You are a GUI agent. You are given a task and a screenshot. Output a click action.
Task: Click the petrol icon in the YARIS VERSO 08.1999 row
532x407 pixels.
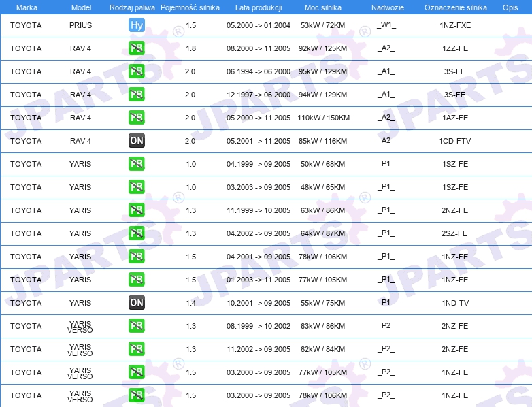(137, 326)
